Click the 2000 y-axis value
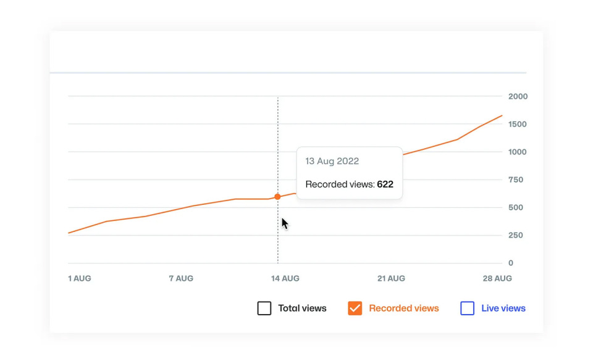 (518, 96)
